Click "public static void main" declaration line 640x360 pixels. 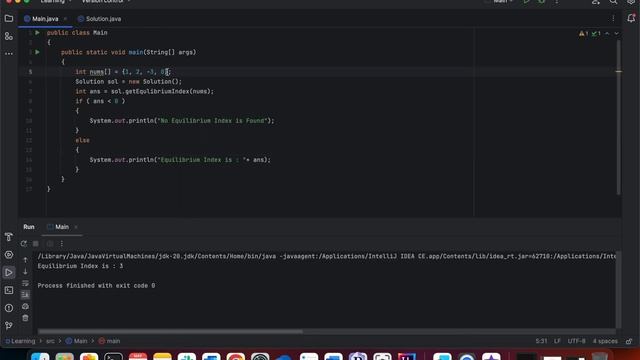pos(129,52)
